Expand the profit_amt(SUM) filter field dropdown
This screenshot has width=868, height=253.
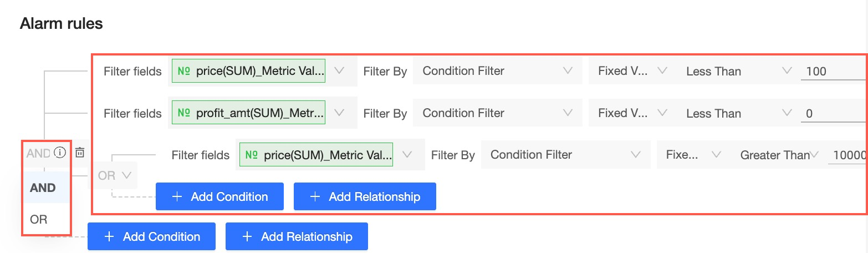point(339,113)
